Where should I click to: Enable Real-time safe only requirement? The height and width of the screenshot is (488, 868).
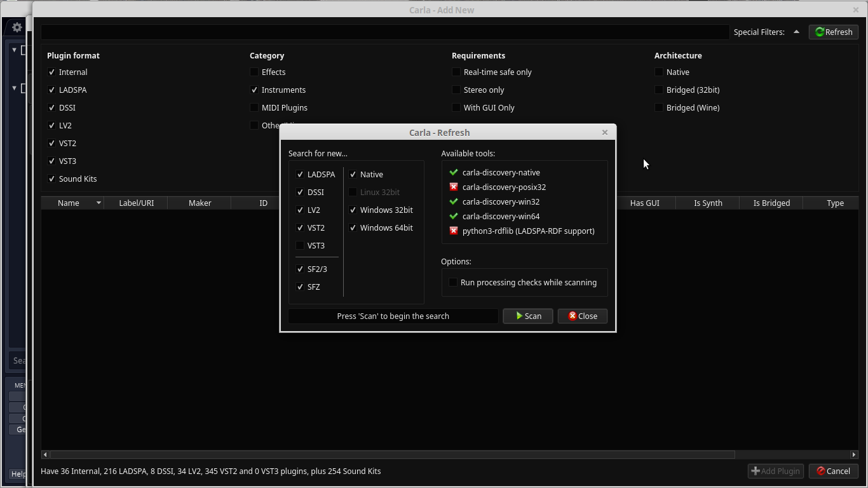click(456, 72)
